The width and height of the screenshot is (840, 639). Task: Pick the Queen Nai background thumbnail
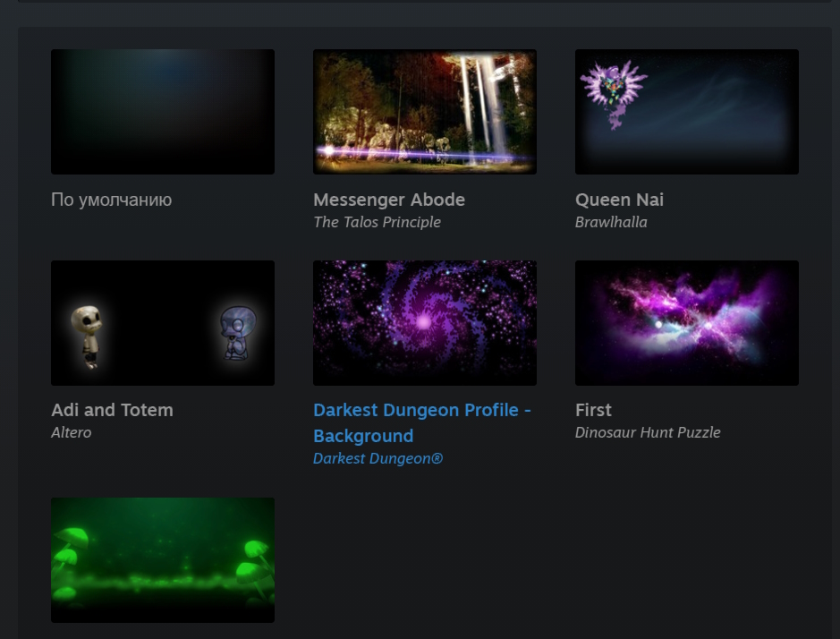coord(687,112)
